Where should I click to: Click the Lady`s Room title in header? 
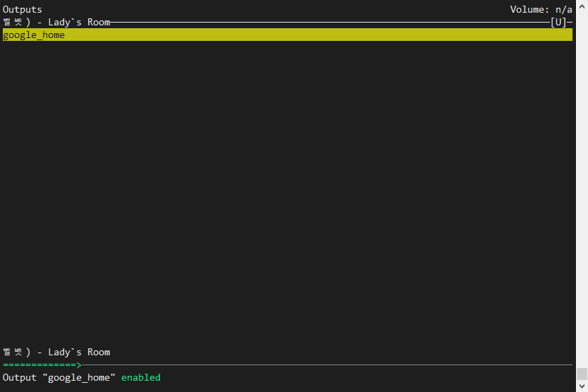click(x=79, y=22)
